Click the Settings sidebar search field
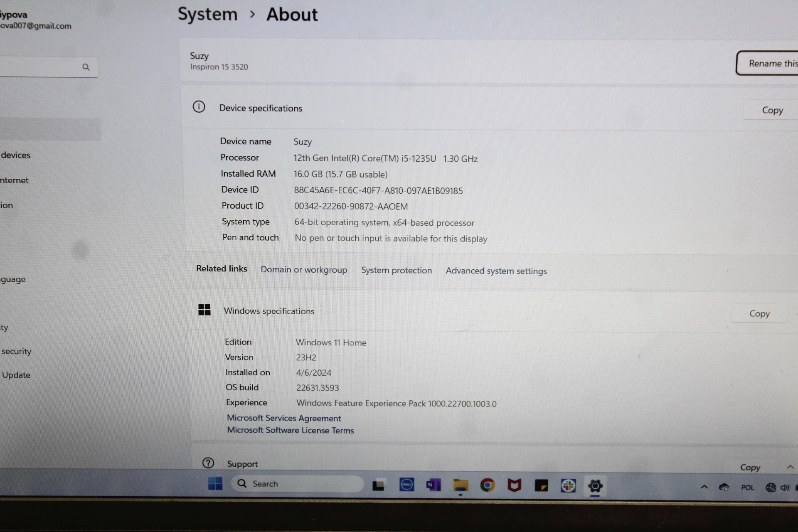 pyautogui.click(x=49, y=67)
